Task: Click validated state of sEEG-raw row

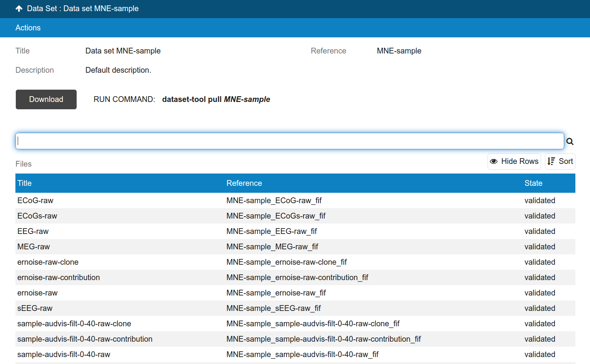Action: [x=540, y=308]
